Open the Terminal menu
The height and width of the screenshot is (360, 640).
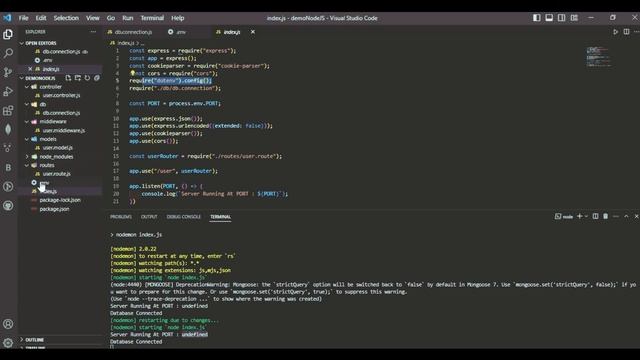[x=152, y=18]
